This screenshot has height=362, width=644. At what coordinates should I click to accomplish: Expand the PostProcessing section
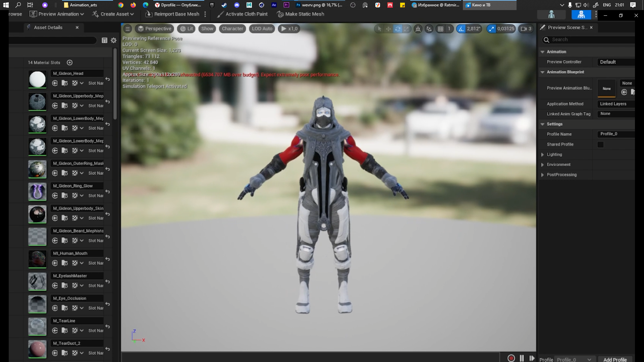(542, 175)
